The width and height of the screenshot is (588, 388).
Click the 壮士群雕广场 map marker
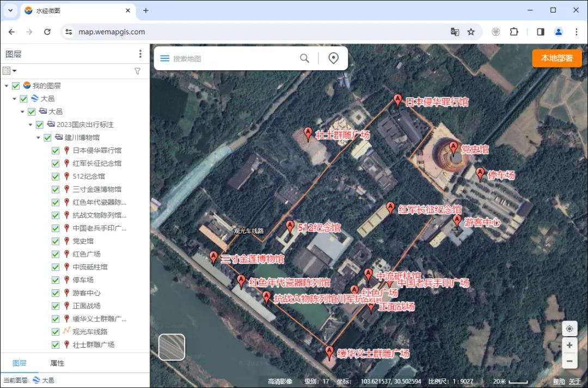[308, 133]
